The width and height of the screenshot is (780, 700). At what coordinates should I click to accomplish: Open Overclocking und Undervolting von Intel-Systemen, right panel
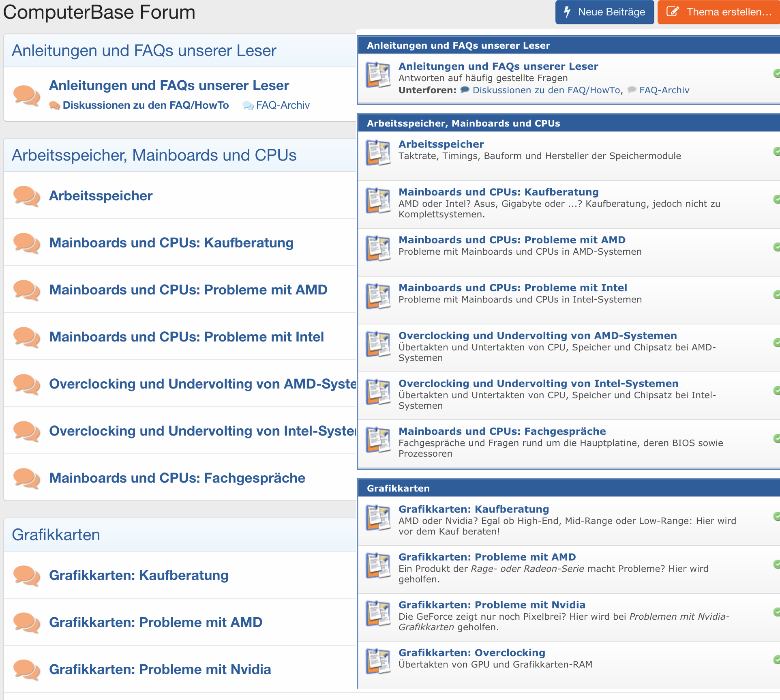pos(538,383)
